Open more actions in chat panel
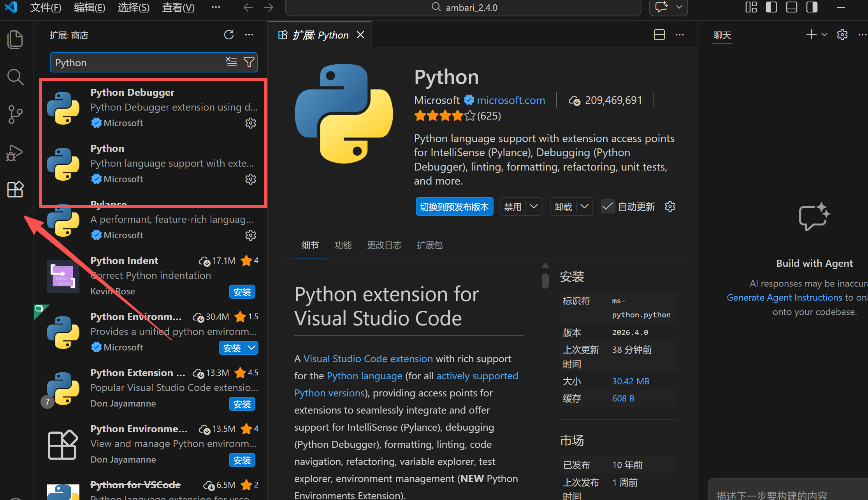This screenshot has height=500, width=868. click(x=863, y=35)
